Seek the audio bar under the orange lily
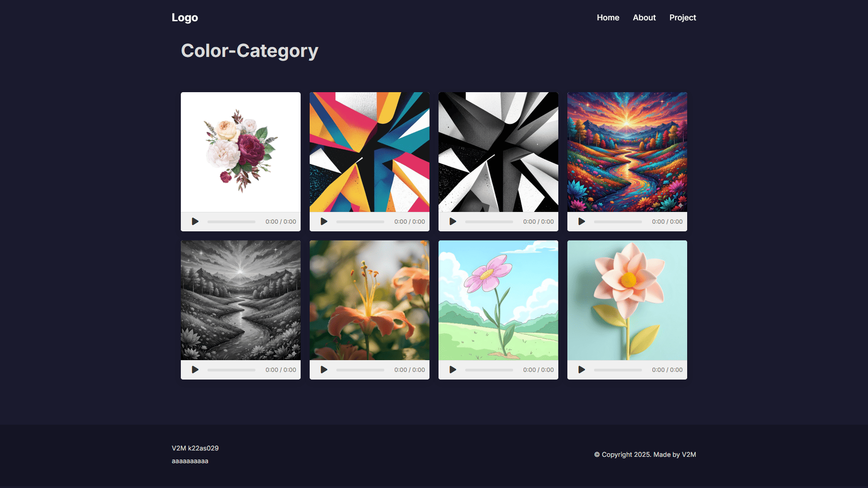The height and width of the screenshot is (488, 868). point(360,370)
